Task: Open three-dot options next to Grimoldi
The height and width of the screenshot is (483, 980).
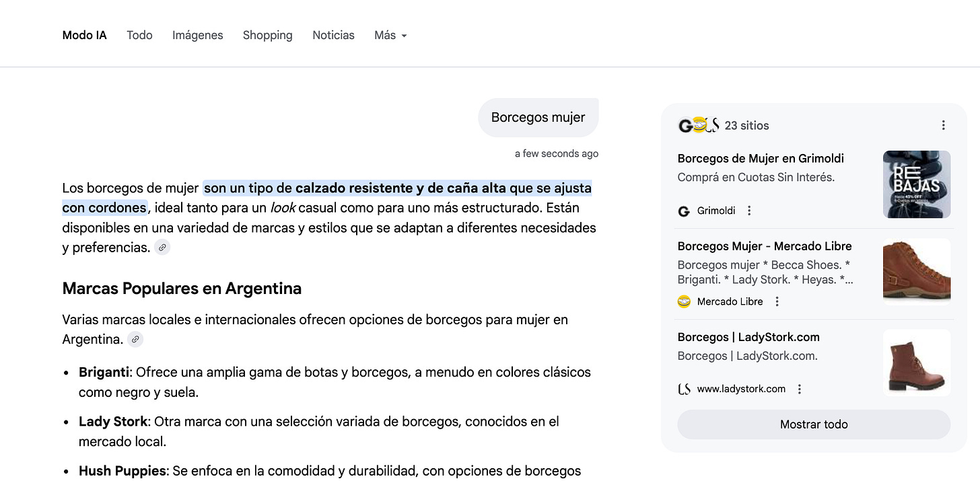Action: [x=749, y=211]
